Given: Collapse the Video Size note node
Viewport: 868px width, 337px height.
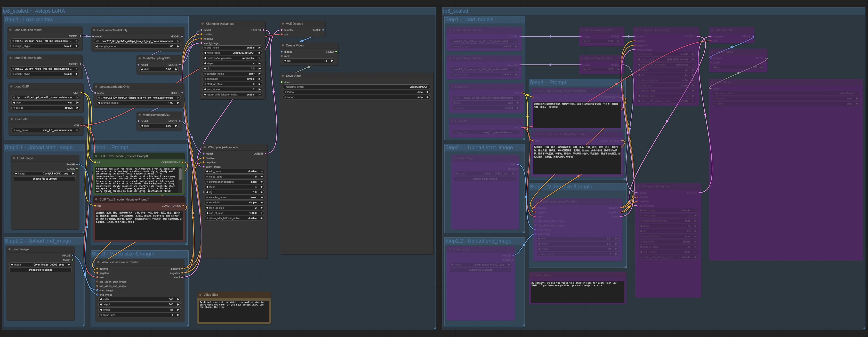Looking at the screenshot, I should [x=201, y=294].
